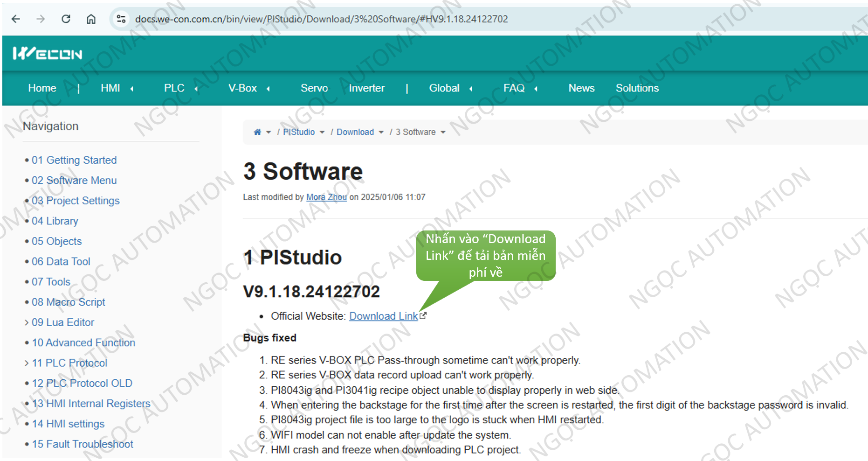
Task: Open 08 Macro Script in navigation
Action: click(x=69, y=302)
